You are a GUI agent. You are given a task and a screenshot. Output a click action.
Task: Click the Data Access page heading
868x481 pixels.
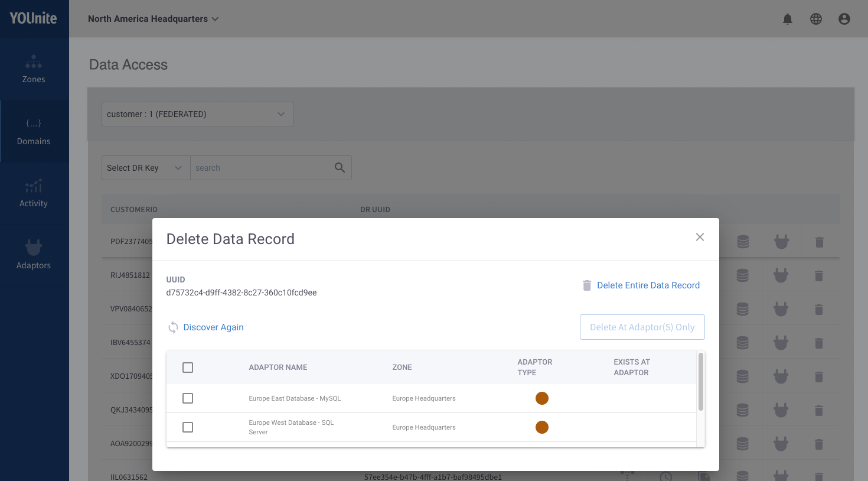[128, 65]
